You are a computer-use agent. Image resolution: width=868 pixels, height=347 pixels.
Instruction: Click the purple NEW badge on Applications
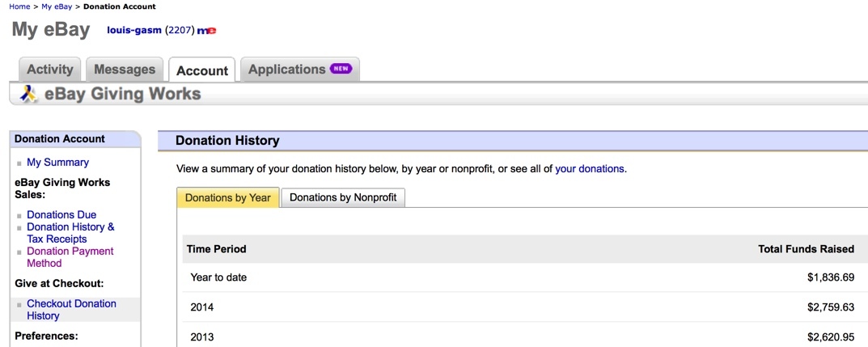pos(341,69)
